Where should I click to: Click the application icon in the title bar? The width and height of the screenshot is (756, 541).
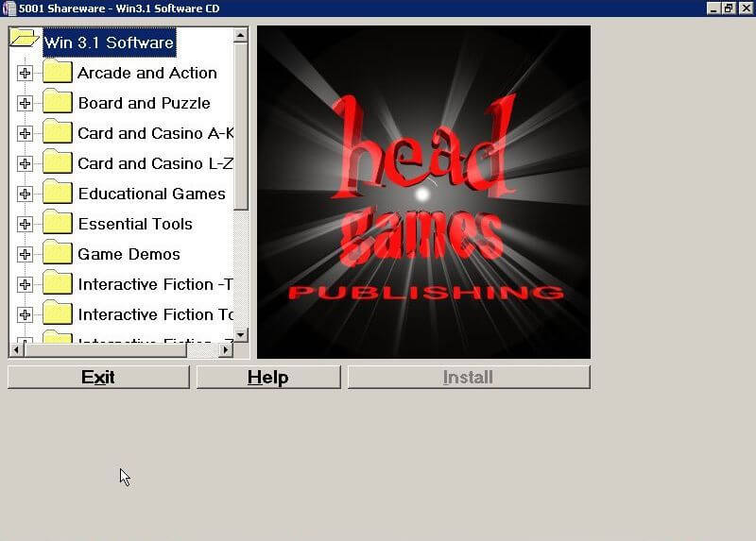[9, 8]
